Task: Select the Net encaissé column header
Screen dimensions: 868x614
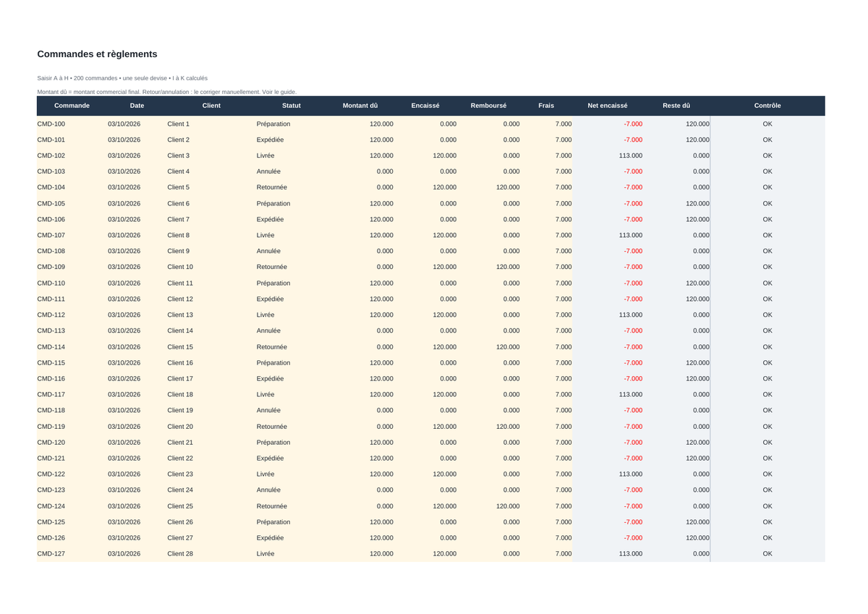Action: point(608,106)
